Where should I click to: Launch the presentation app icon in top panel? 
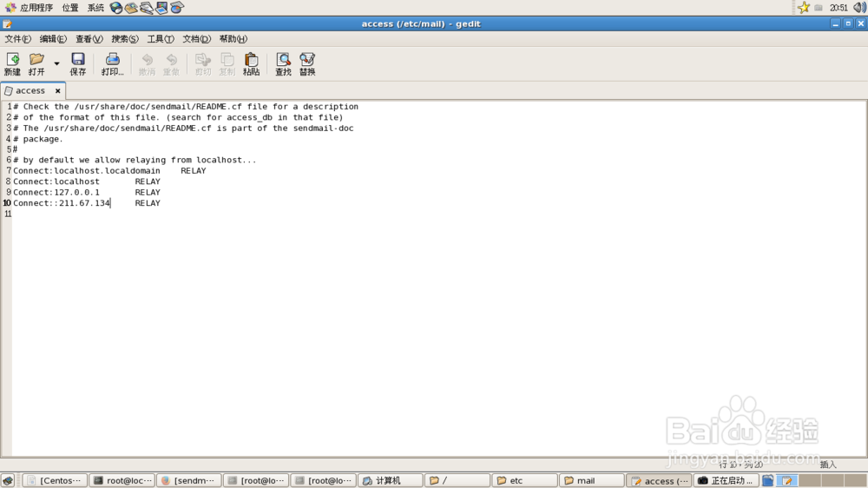tap(161, 8)
